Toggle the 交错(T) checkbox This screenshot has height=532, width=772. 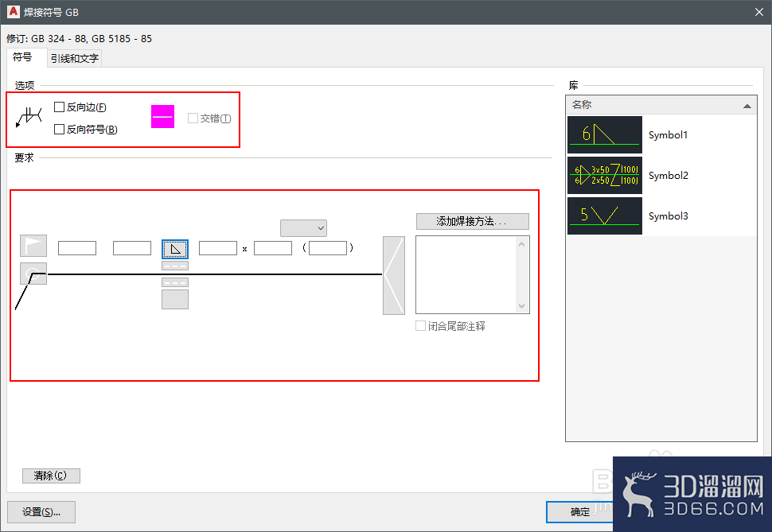[193, 118]
